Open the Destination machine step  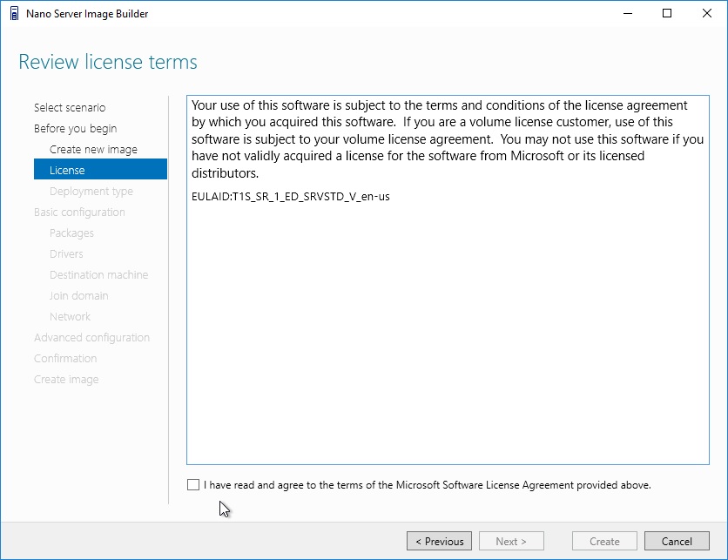99,275
